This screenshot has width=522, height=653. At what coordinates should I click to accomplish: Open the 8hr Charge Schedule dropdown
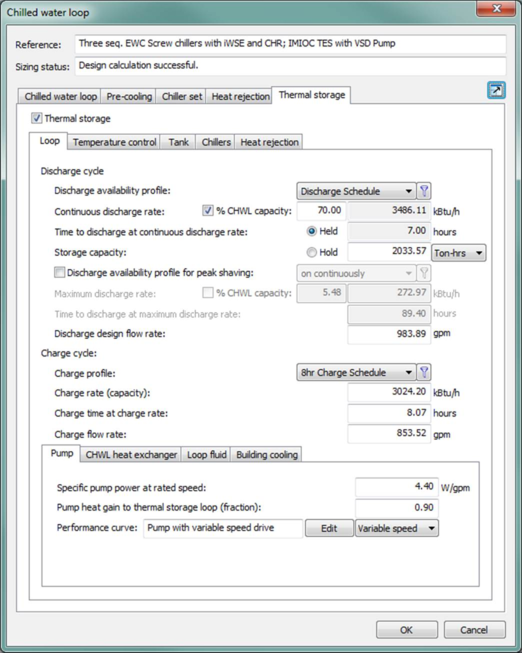click(357, 372)
